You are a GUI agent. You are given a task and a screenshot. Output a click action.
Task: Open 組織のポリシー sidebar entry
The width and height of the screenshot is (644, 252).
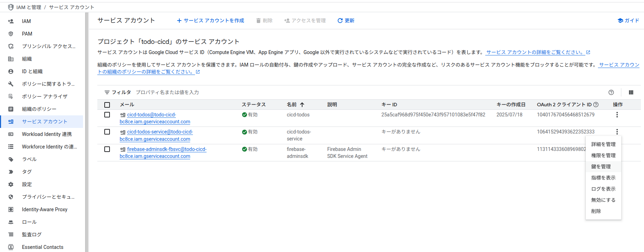coord(42,109)
